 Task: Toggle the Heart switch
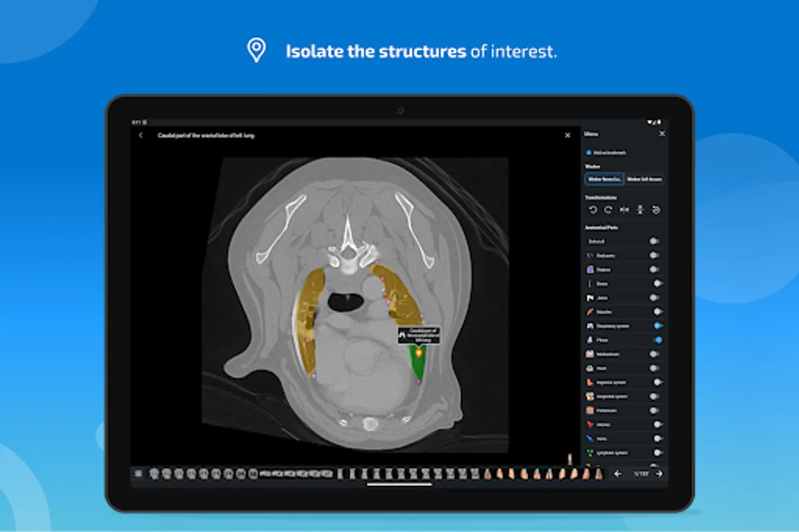[x=655, y=368]
